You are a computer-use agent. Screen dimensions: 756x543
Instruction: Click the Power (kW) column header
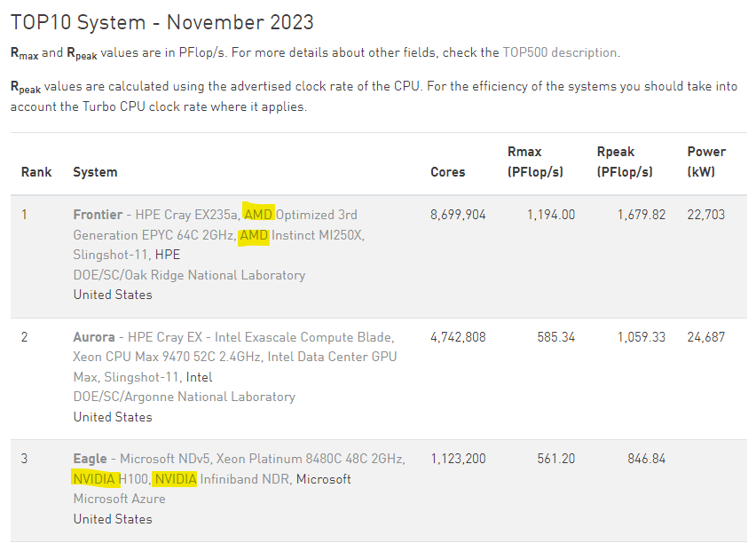click(706, 161)
